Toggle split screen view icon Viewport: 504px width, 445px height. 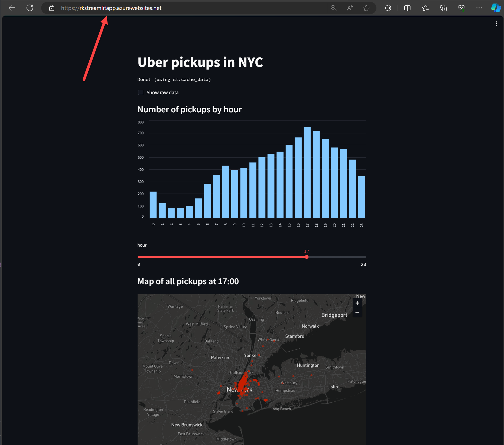[x=407, y=8]
